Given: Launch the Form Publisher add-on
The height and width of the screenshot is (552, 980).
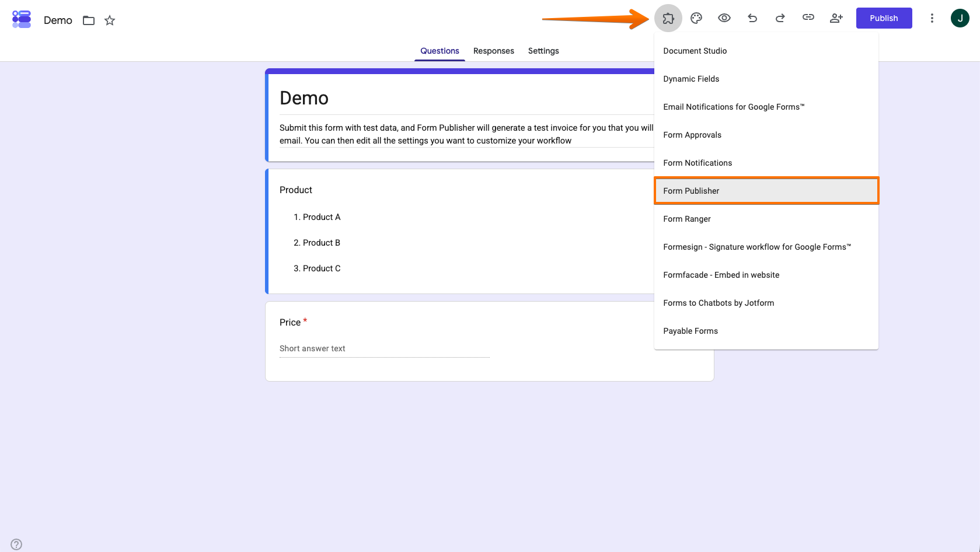Looking at the screenshot, I should tap(766, 191).
